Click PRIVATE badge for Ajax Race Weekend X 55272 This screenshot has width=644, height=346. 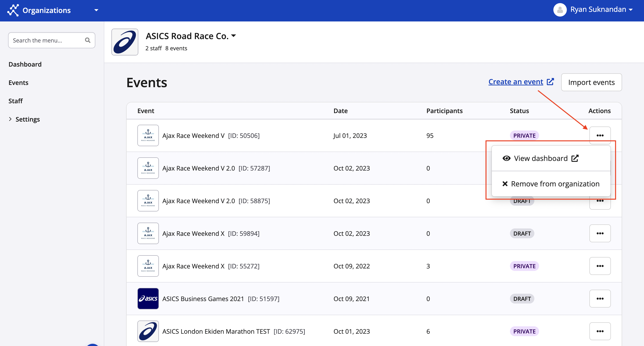[524, 266]
